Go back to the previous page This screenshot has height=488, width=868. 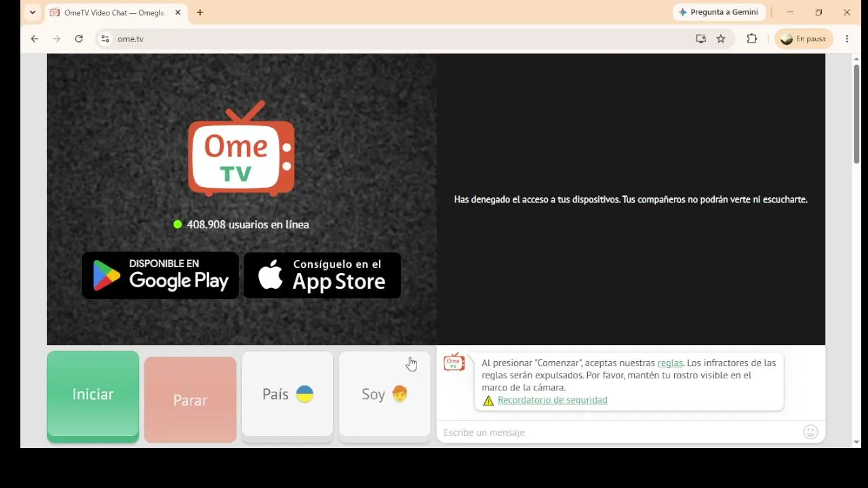[35, 39]
